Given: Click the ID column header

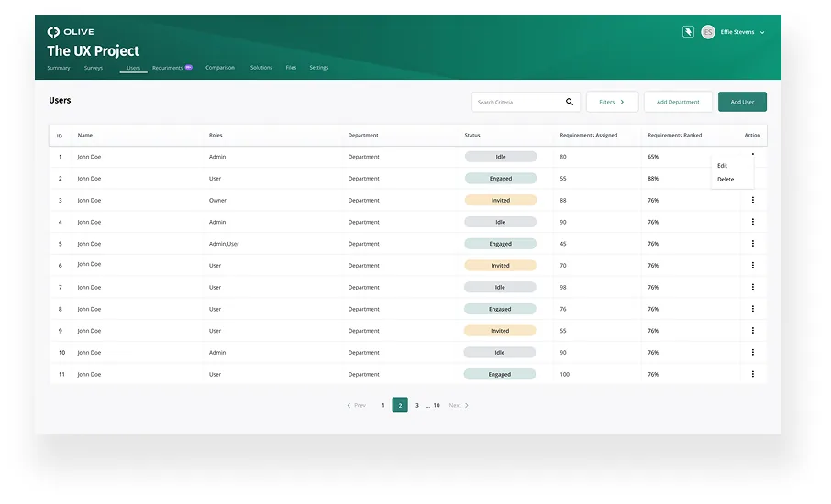Looking at the screenshot, I should coord(60,136).
